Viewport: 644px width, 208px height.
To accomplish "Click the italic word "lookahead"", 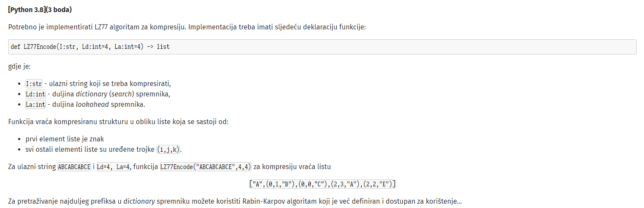I will [92, 104].
